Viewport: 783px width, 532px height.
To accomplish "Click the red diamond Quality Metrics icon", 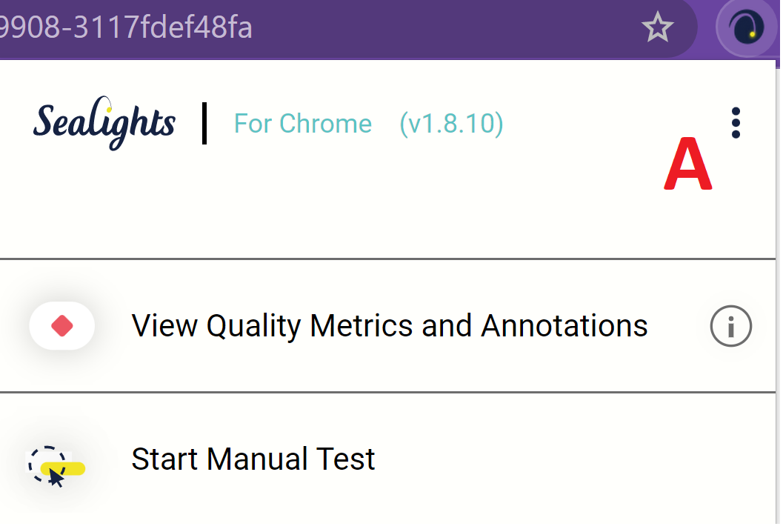I will click(62, 326).
